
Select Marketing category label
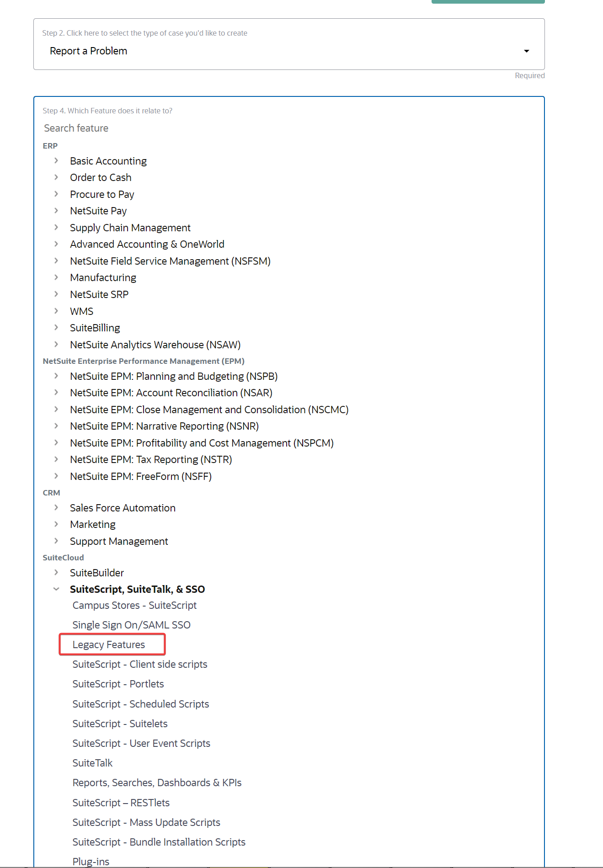tap(93, 524)
